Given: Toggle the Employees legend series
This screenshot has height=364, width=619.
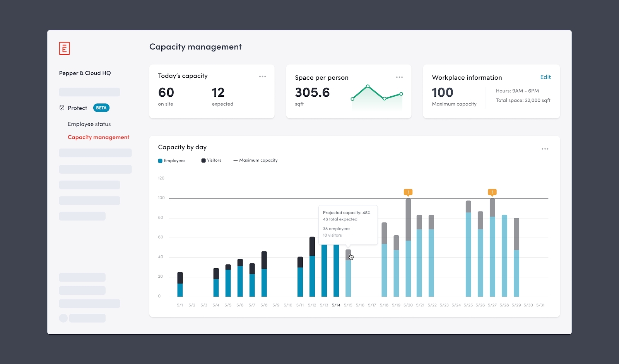Looking at the screenshot, I should (172, 161).
